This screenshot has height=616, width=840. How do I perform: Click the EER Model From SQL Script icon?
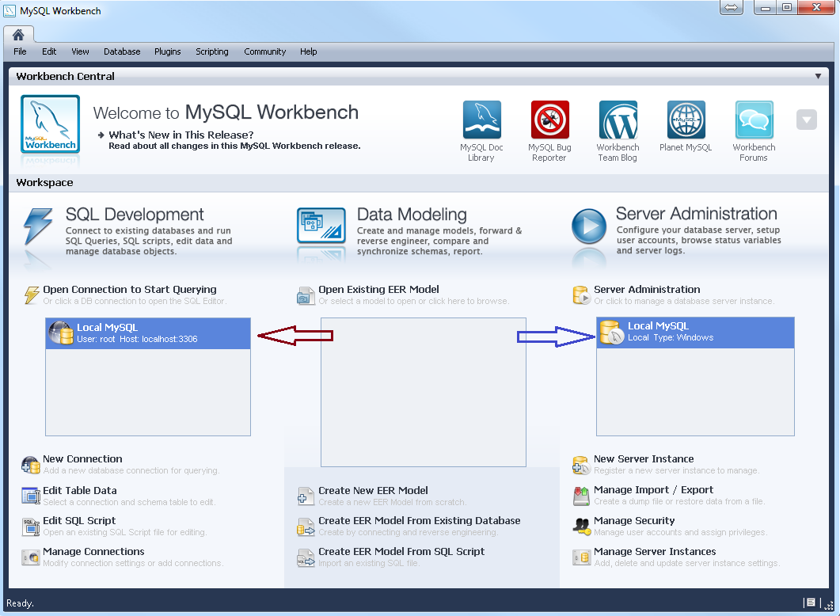click(306, 557)
